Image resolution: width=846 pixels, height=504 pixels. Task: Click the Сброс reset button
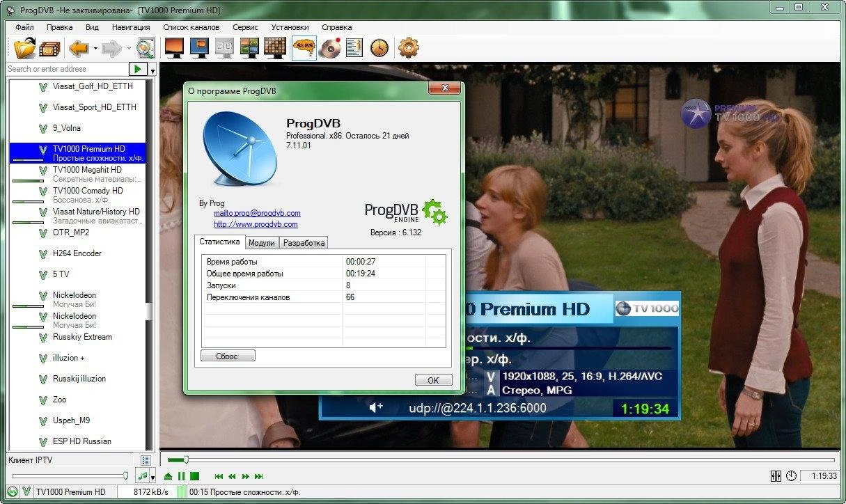227,356
